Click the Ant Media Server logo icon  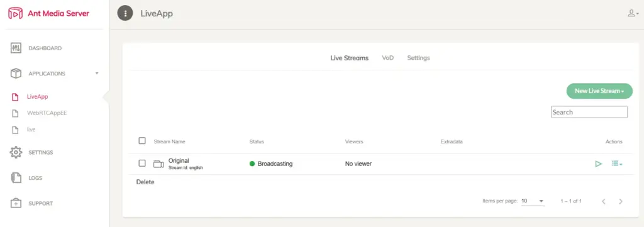pyautogui.click(x=15, y=13)
